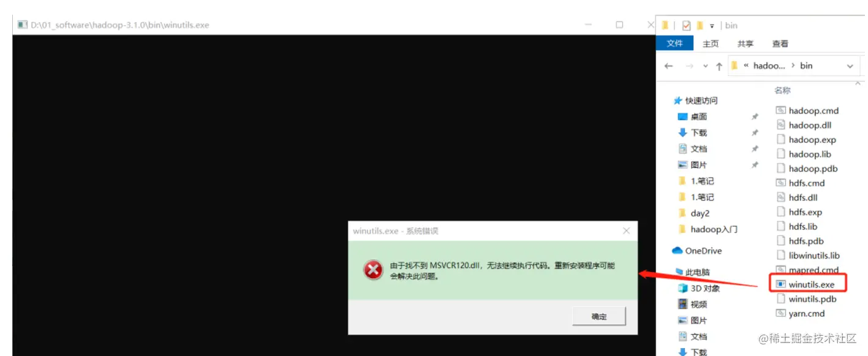
Task: Click the hadoop.dll file icon
Action: point(780,125)
